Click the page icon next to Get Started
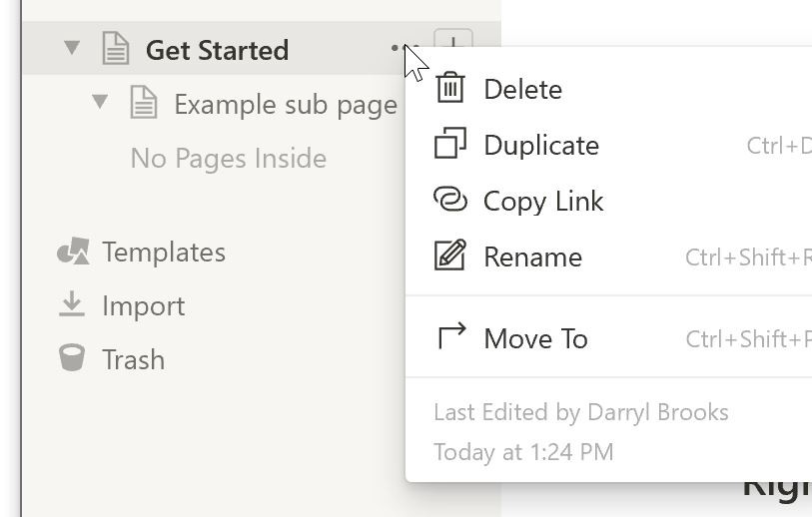Screen dimensions: 812x517 coord(116,48)
